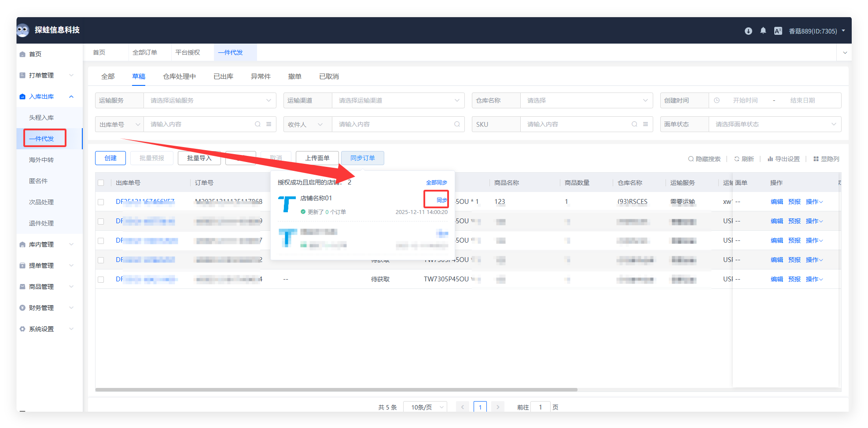Click 全部同步 link in popup

[x=436, y=183]
